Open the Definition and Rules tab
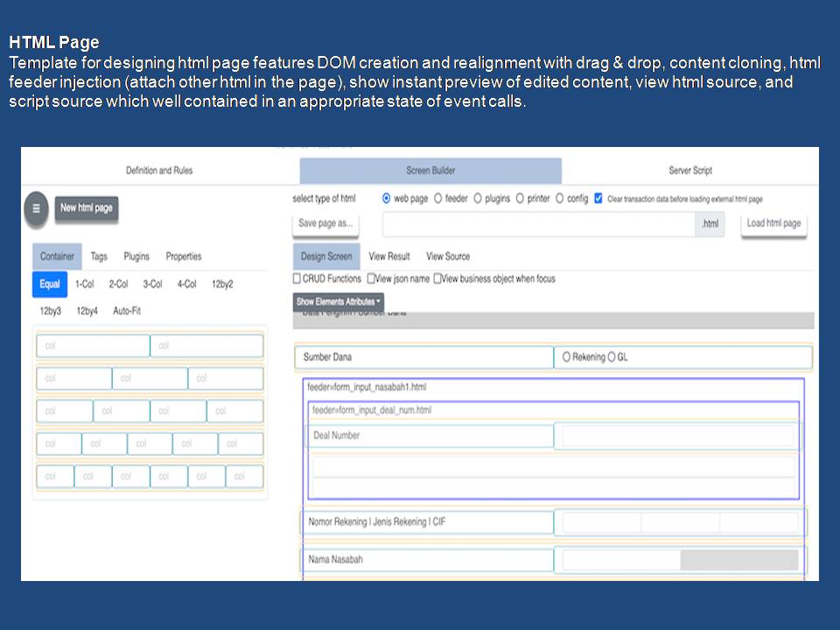The height and width of the screenshot is (630, 840). click(x=159, y=171)
